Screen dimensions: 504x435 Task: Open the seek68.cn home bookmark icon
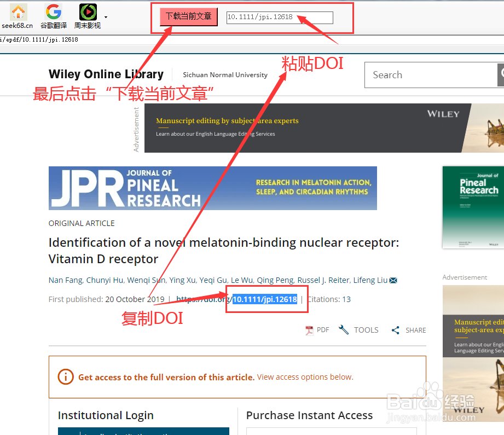coord(18,12)
